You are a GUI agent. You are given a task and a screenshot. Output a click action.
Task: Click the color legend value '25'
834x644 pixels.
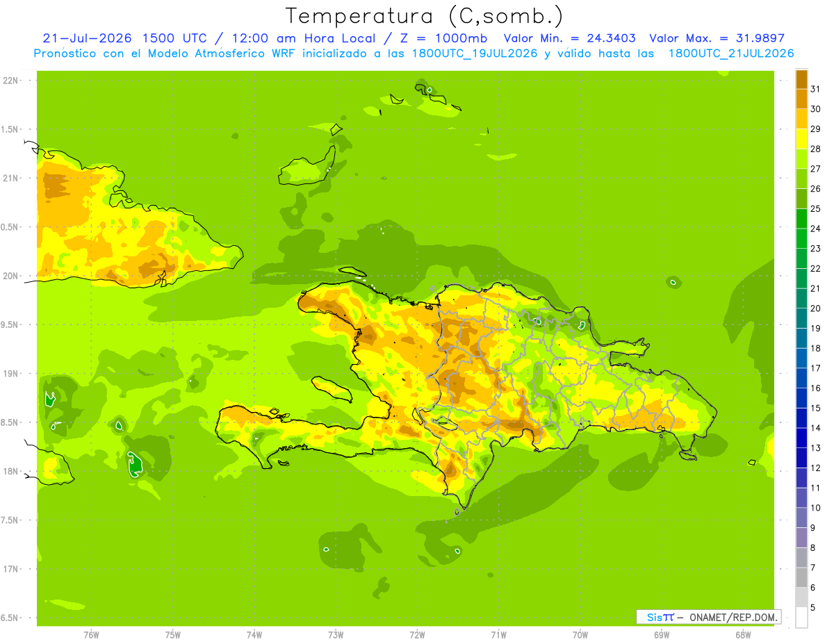pos(816,208)
